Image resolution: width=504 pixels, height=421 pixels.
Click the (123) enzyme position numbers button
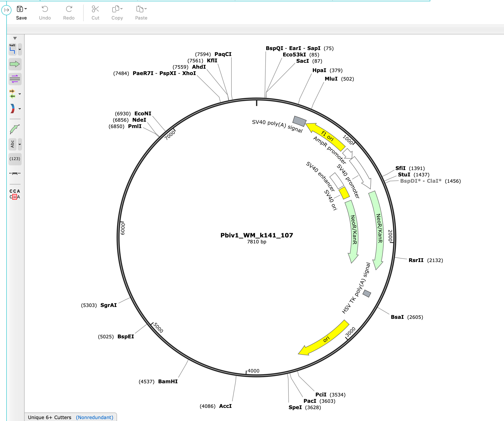[15, 159]
